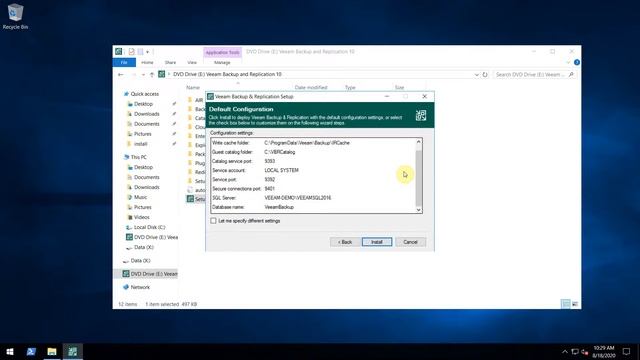Select Network in the navigation pane
This screenshot has height=360, width=640.
pyautogui.click(x=140, y=287)
